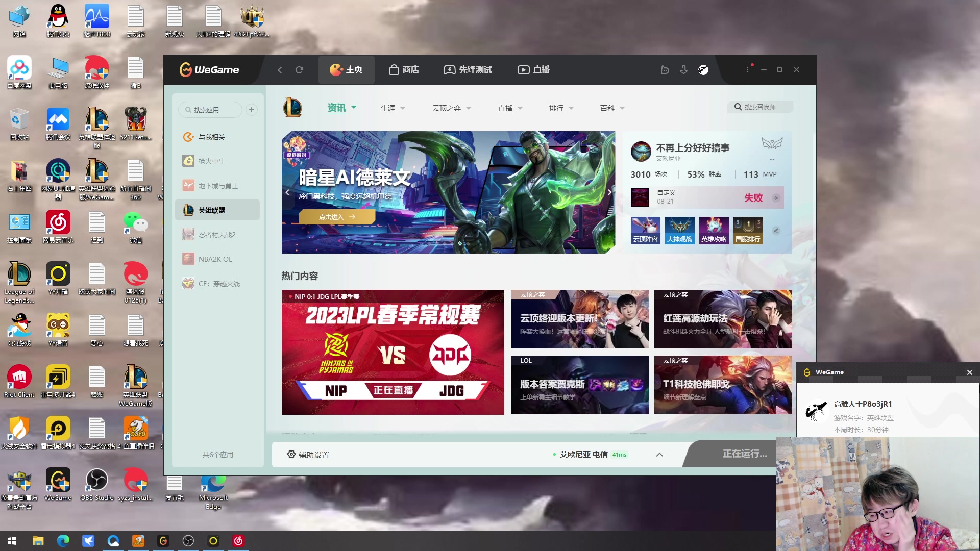Expand the 百科 dropdown
Viewport: 980px width, 551px height.
pos(622,108)
